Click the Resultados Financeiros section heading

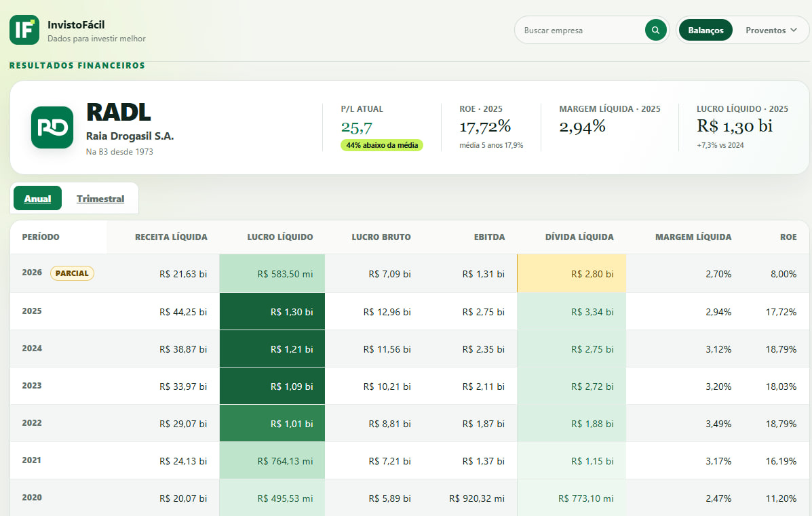77,65
